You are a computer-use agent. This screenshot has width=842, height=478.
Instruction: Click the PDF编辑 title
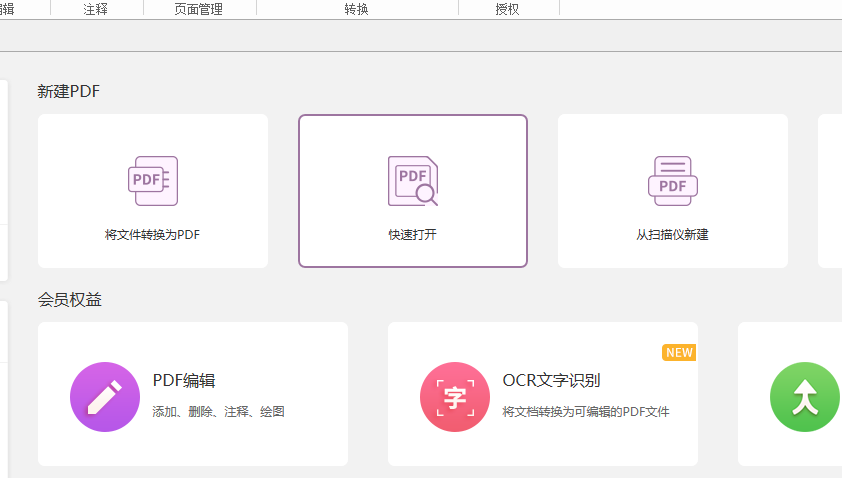pyautogui.click(x=184, y=380)
